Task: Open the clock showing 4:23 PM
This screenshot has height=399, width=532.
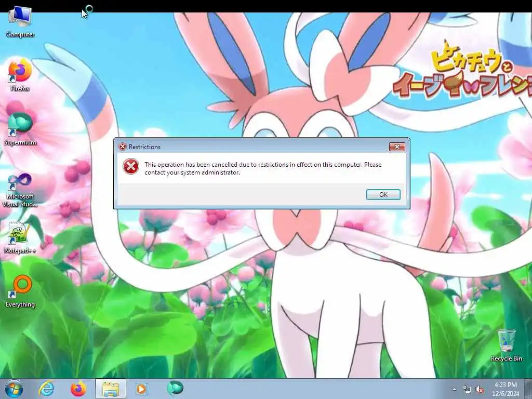Action: tap(506, 389)
